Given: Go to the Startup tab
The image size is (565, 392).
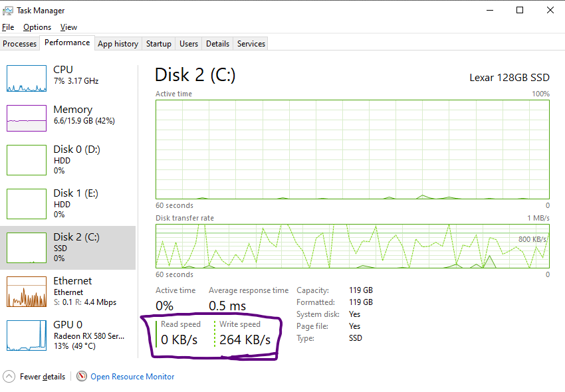Looking at the screenshot, I should tap(158, 44).
